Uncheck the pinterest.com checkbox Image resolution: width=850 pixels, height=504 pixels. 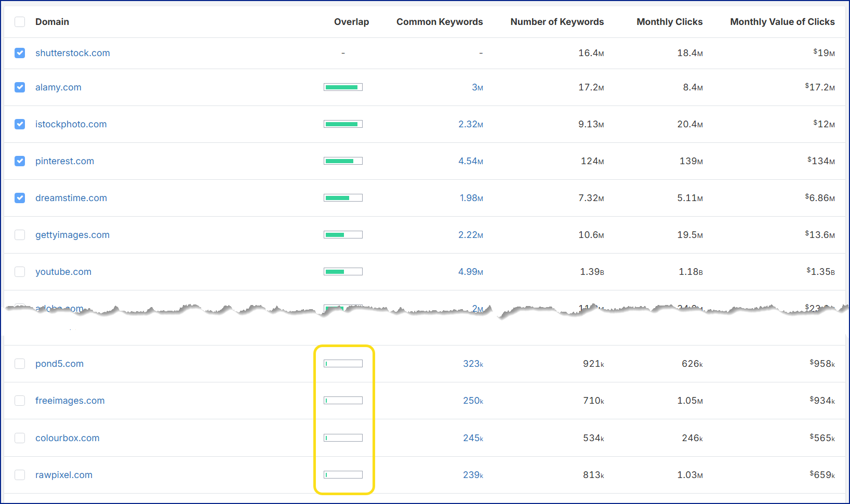(x=20, y=161)
